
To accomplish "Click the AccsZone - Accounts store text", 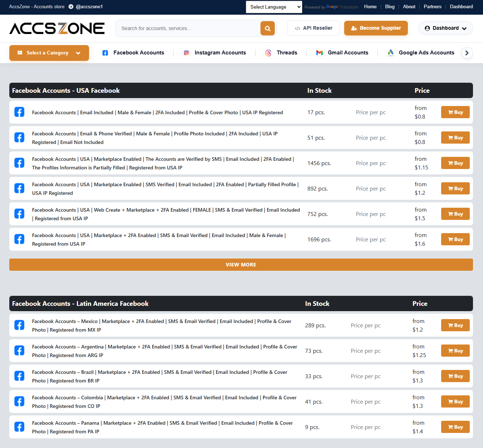I will click(x=37, y=7).
